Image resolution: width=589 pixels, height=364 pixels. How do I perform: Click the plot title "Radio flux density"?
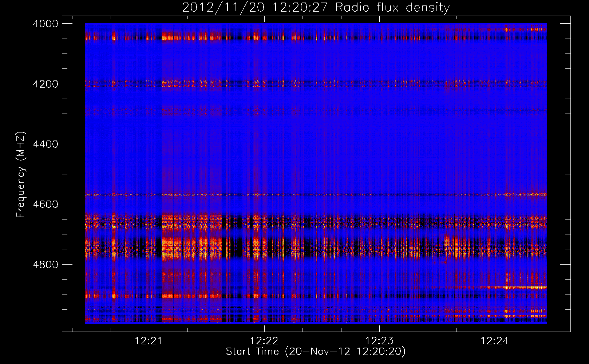pos(392,8)
